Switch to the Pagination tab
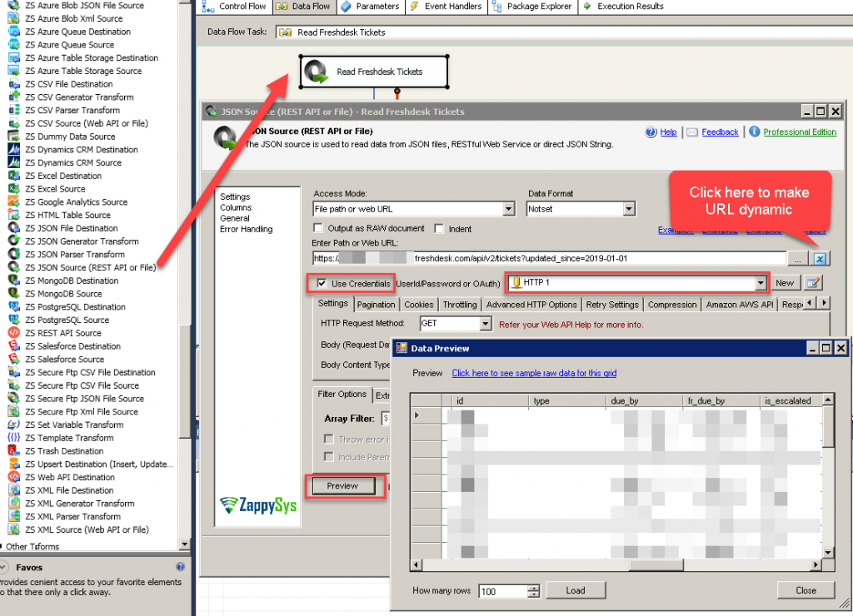The width and height of the screenshot is (853, 616). coord(376,304)
